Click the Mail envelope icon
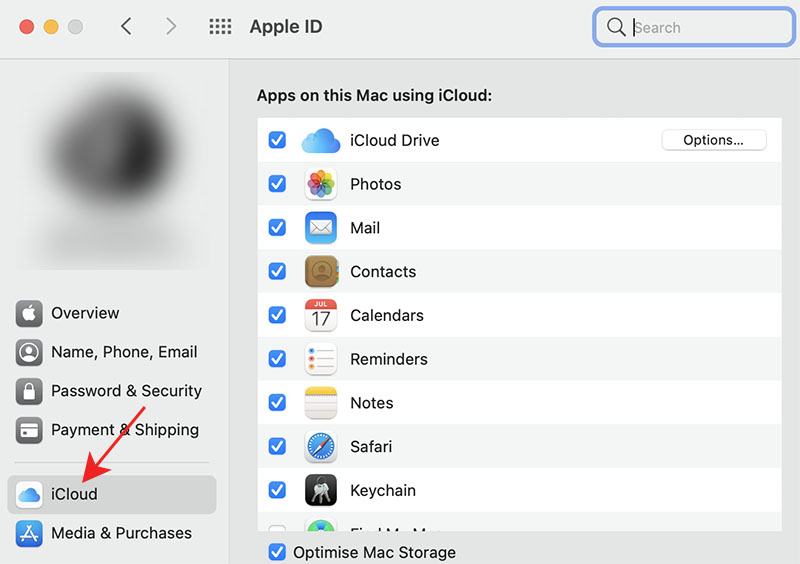 click(x=321, y=228)
